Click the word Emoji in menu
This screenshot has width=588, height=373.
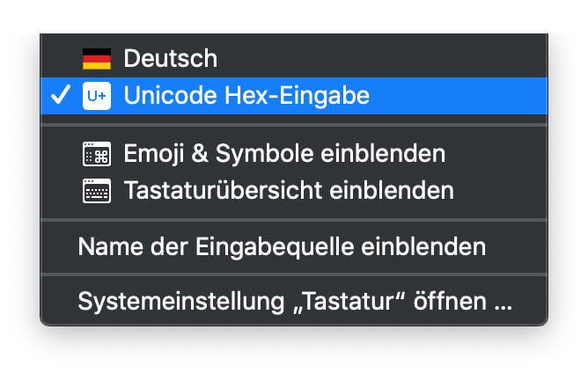154,154
